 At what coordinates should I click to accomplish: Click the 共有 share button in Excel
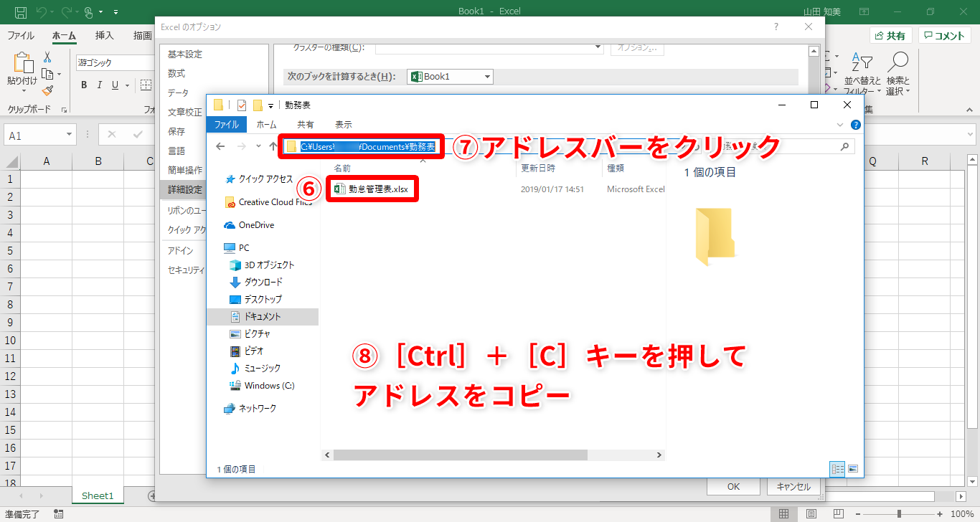tap(890, 36)
